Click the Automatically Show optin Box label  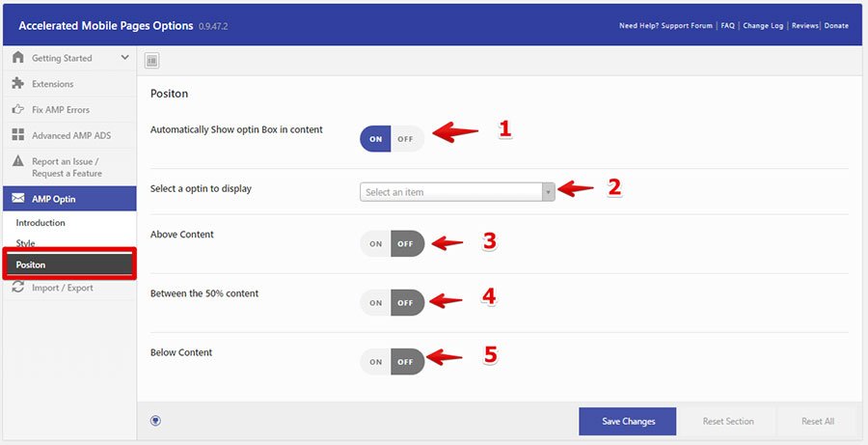(236, 129)
